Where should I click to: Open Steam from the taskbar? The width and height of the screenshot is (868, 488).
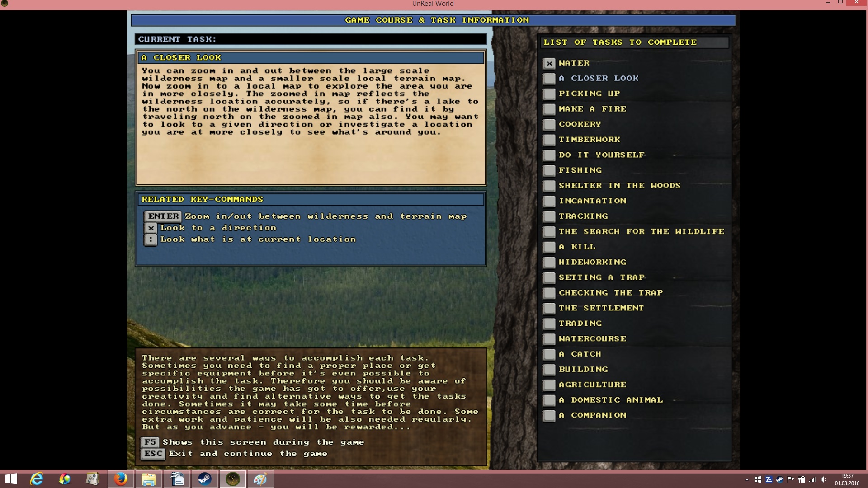[205, 479]
